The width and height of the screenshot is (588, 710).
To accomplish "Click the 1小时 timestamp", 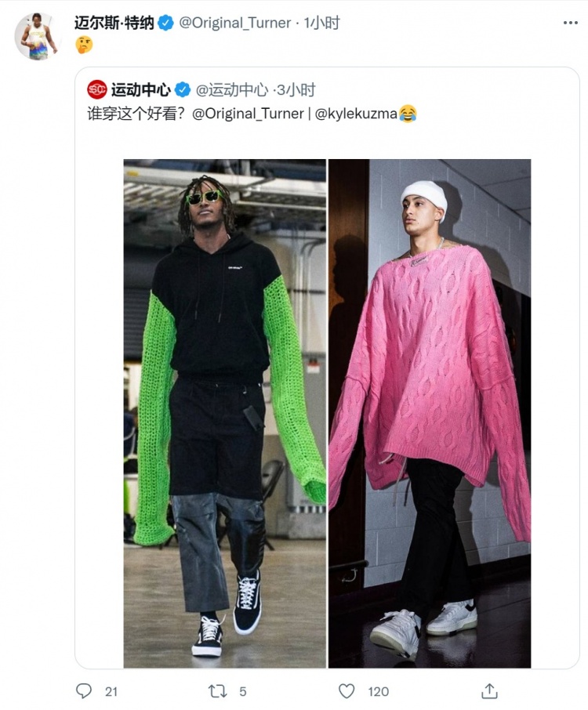I will (321, 23).
